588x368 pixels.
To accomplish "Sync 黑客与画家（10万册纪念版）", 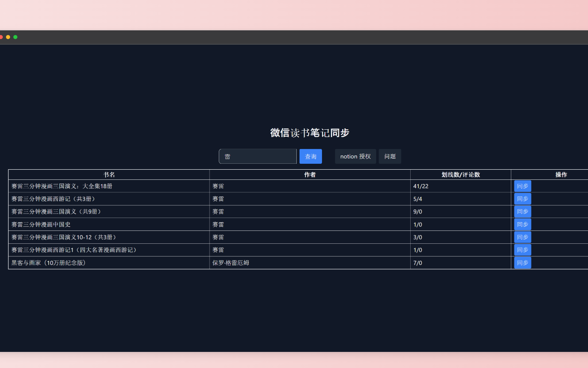I will (x=523, y=263).
